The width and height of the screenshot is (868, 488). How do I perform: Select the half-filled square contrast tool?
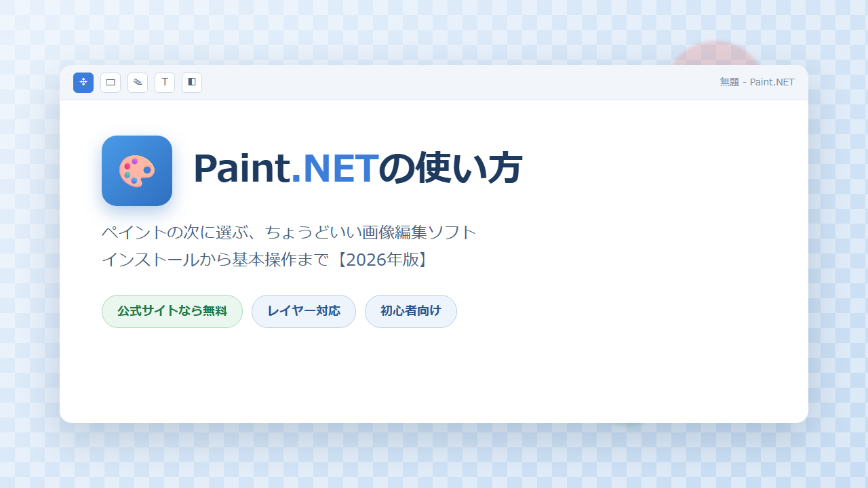[192, 83]
